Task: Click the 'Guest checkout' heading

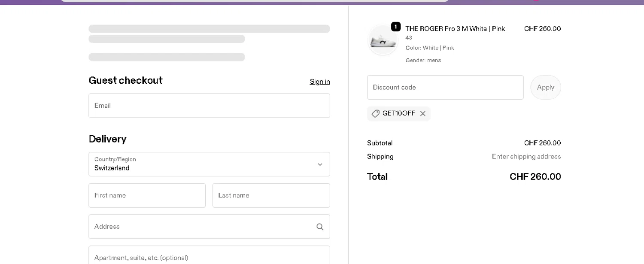Action: click(x=125, y=81)
